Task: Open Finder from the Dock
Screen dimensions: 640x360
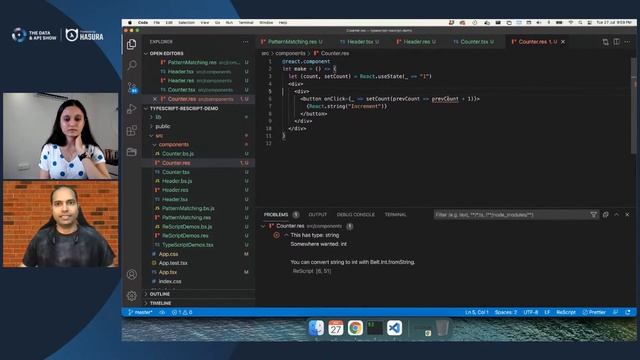Action: (x=316, y=328)
